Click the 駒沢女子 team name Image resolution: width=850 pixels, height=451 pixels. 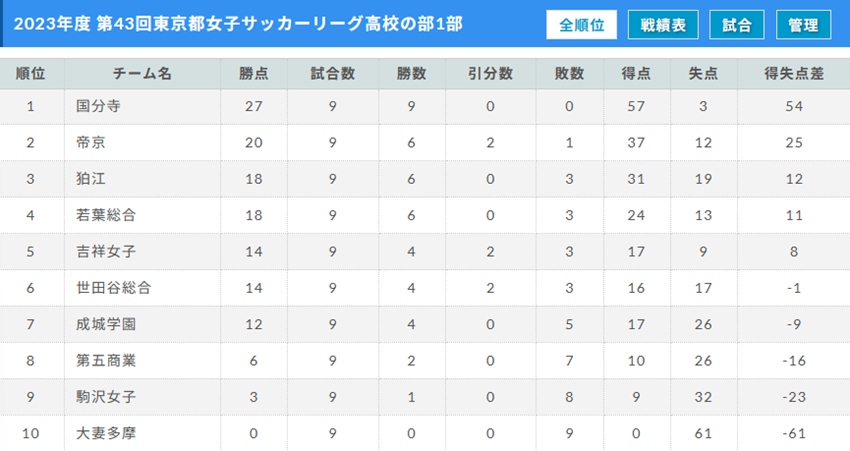coord(106,397)
